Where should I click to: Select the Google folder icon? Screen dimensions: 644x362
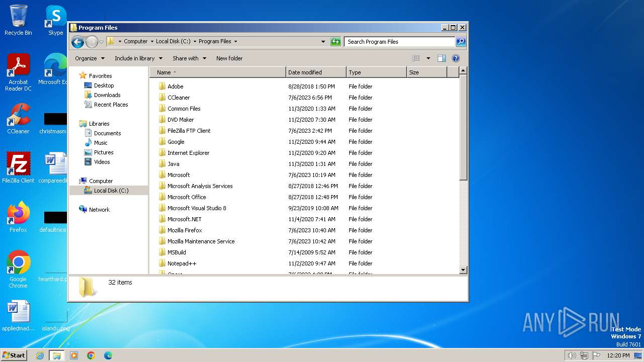click(162, 142)
